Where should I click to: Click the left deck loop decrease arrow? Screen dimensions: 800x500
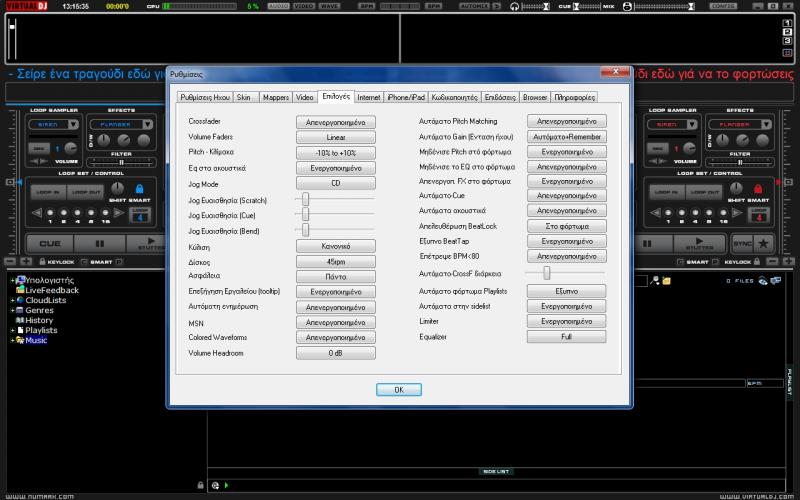(37, 213)
